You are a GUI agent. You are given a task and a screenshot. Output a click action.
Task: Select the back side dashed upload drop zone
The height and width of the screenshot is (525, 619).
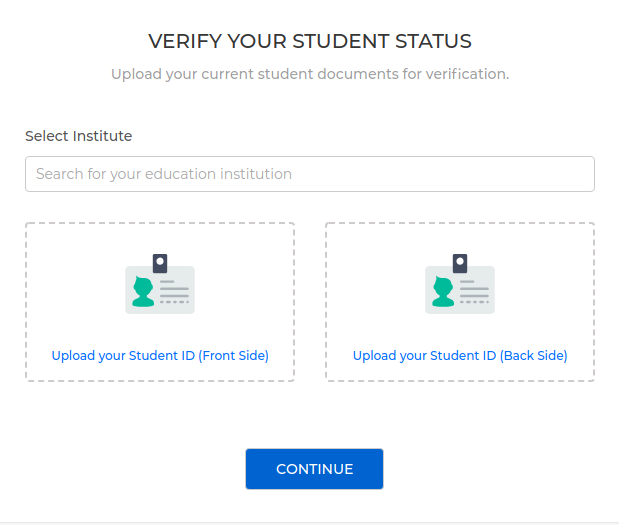tap(460, 302)
